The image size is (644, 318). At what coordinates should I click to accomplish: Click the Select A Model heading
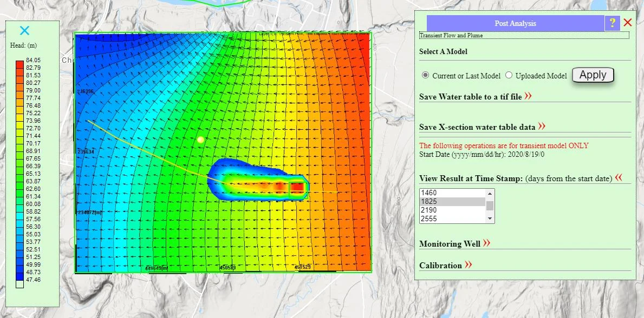pos(443,52)
